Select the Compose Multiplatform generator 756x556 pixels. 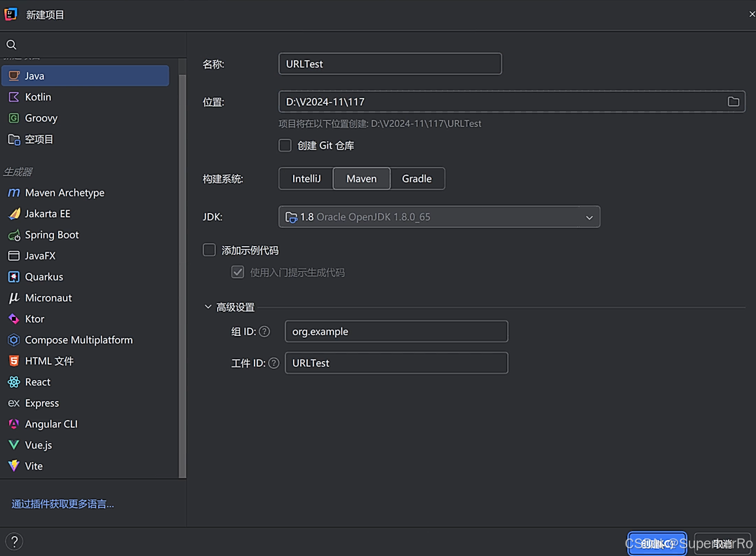tap(86, 340)
